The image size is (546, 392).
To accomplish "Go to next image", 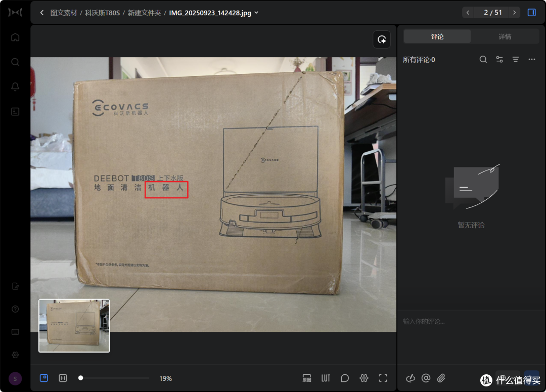I will (x=514, y=13).
